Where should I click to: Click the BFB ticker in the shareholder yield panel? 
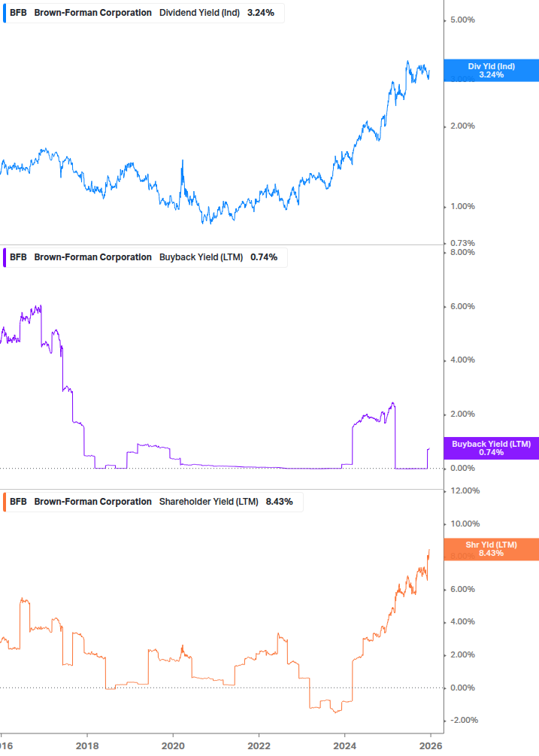18,502
